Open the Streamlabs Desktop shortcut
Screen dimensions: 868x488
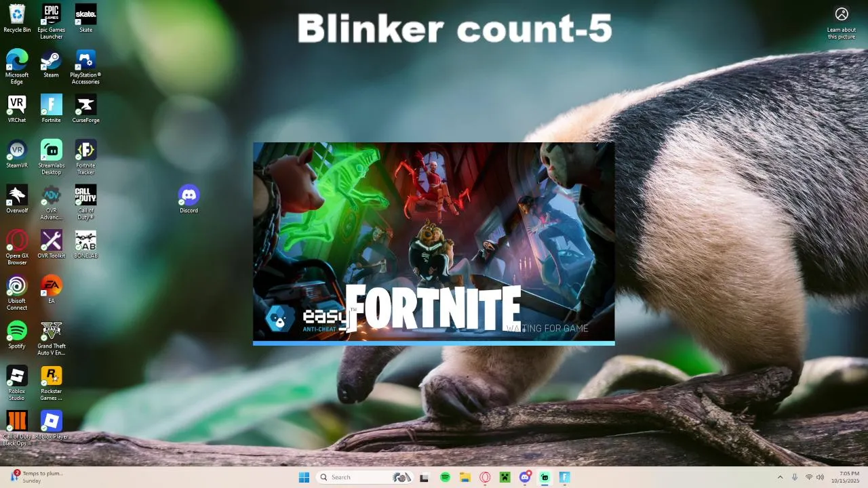pos(52,157)
